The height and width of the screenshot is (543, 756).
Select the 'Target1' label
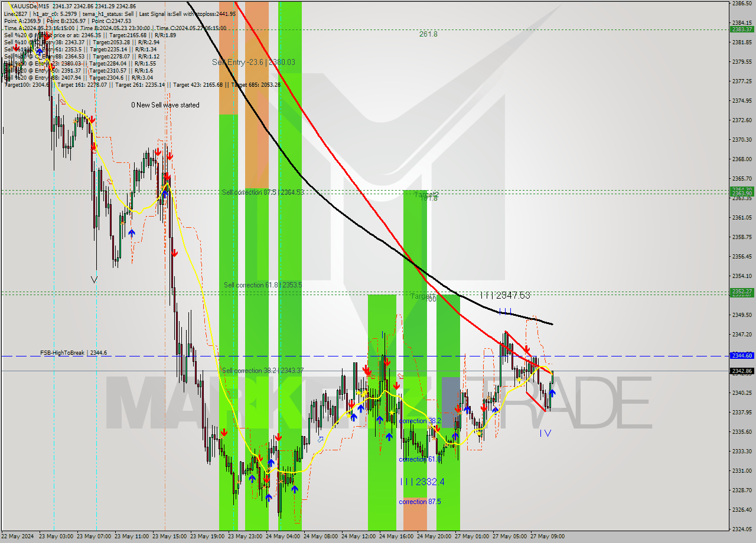423,296
